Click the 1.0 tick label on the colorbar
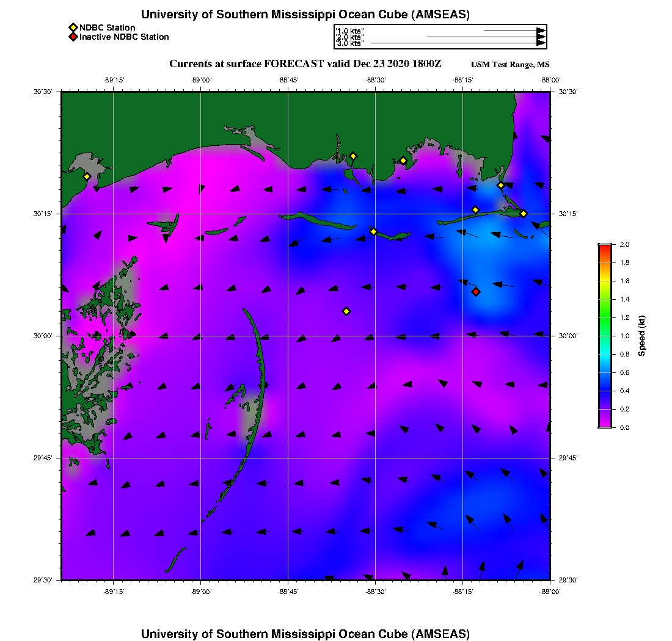672x641 pixels. 624,336
